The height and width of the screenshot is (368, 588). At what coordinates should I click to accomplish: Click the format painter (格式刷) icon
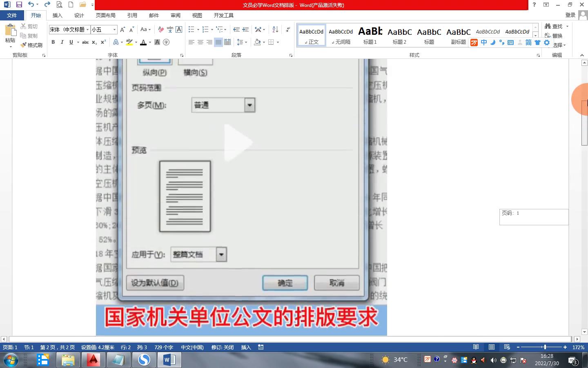[x=32, y=45]
